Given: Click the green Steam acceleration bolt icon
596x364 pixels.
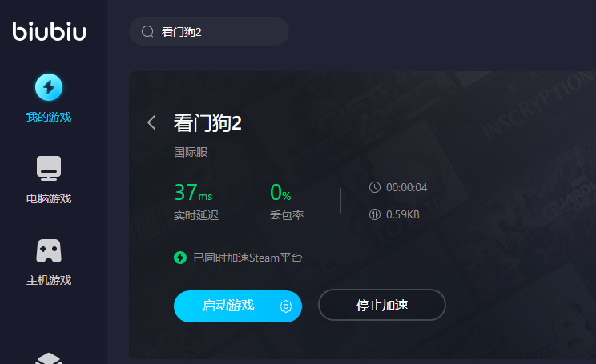Looking at the screenshot, I should click(180, 258).
